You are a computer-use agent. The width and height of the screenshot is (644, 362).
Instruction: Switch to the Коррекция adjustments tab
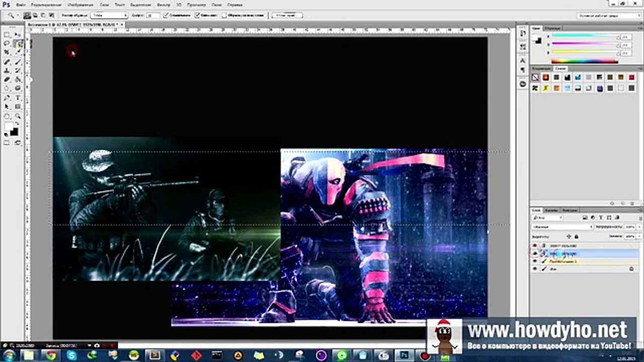(541, 68)
